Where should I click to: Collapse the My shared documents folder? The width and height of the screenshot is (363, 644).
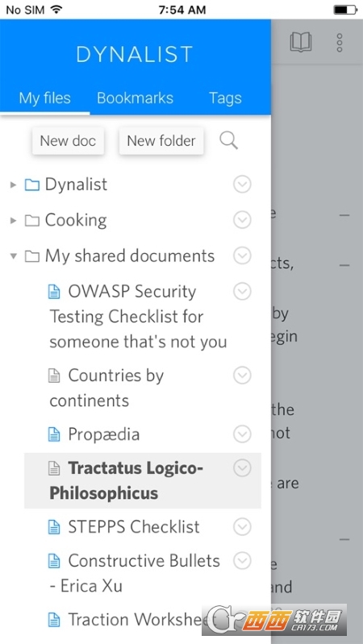[x=14, y=256]
